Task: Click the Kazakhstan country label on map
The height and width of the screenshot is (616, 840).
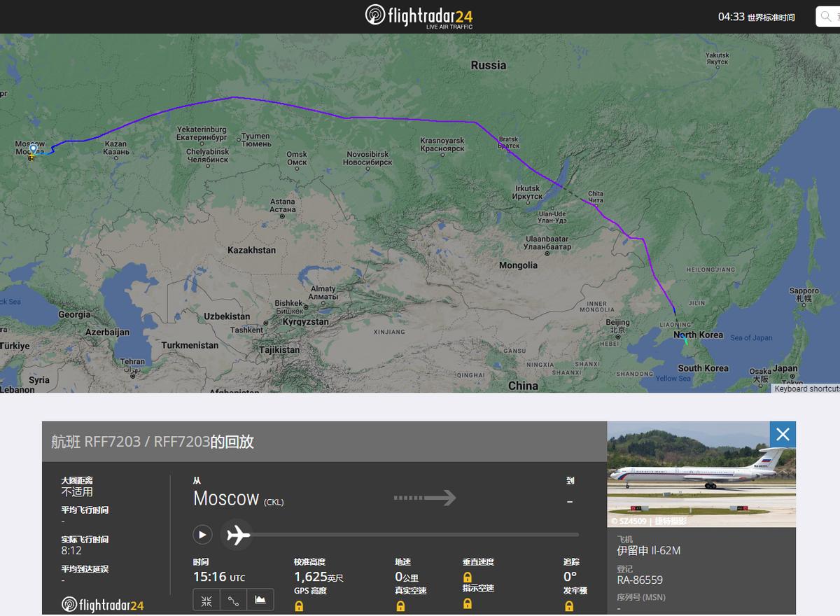Action: (x=251, y=250)
